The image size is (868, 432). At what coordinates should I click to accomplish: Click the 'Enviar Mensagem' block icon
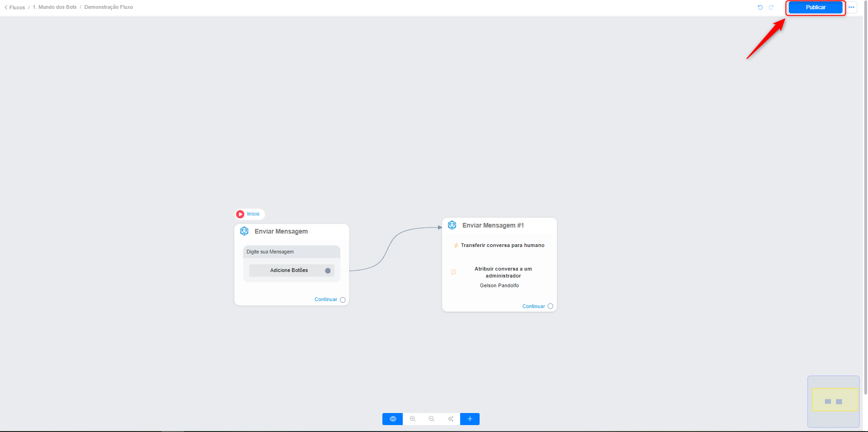[x=244, y=231]
